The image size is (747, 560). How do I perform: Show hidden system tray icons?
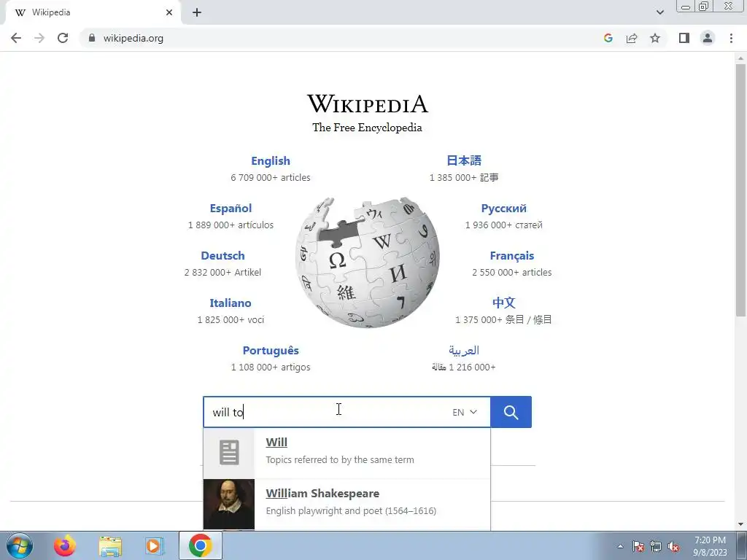click(x=620, y=547)
